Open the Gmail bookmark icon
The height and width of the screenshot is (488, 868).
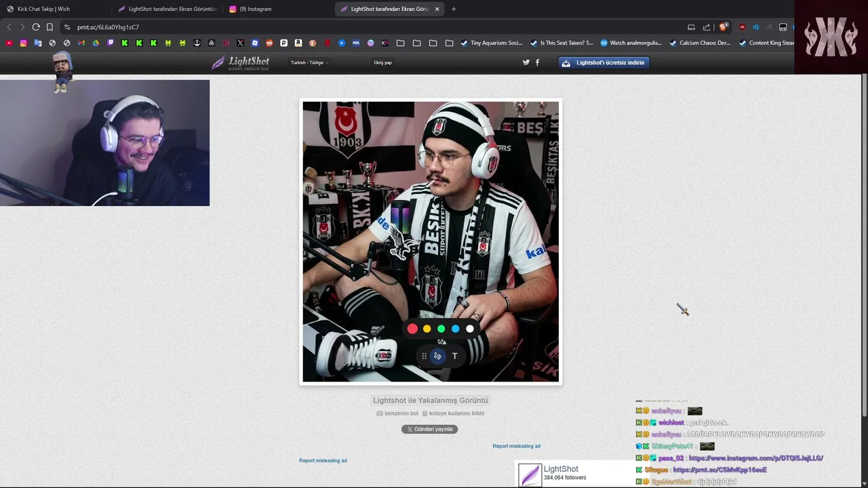click(81, 43)
